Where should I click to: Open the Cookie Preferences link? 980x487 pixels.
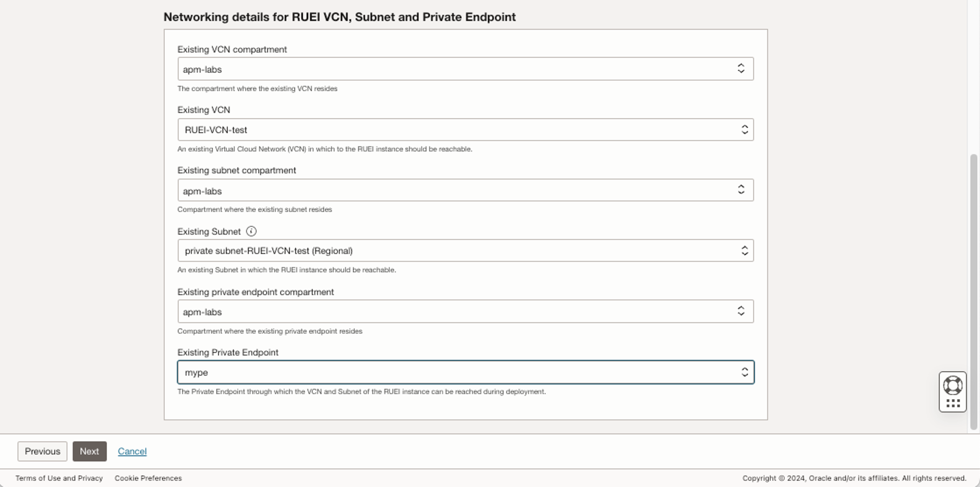tap(148, 478)
